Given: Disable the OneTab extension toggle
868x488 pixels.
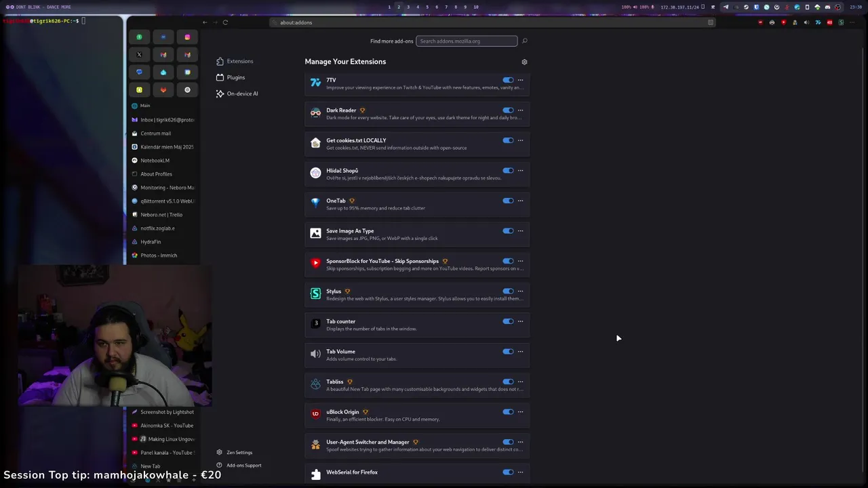Looking at the screenshot, I should click(x=508, y=201).
